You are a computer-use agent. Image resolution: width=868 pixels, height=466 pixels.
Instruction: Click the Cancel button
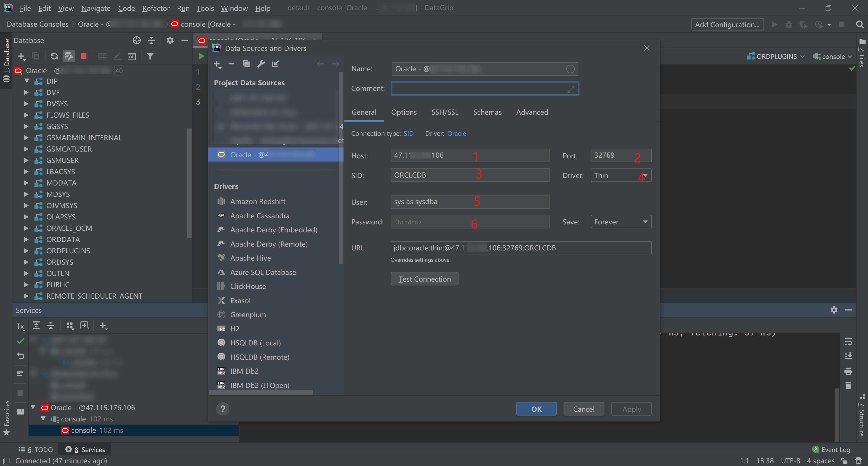tap(584, 409)
